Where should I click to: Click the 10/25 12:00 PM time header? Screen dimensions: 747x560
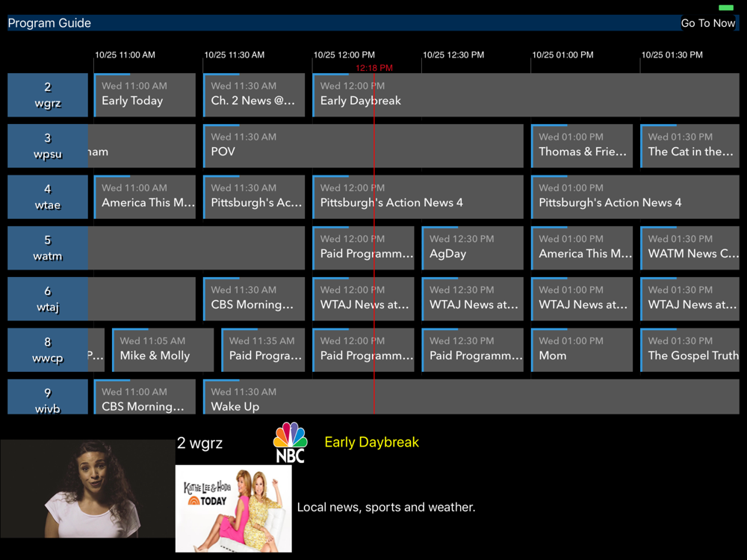(x=344, y=55)
